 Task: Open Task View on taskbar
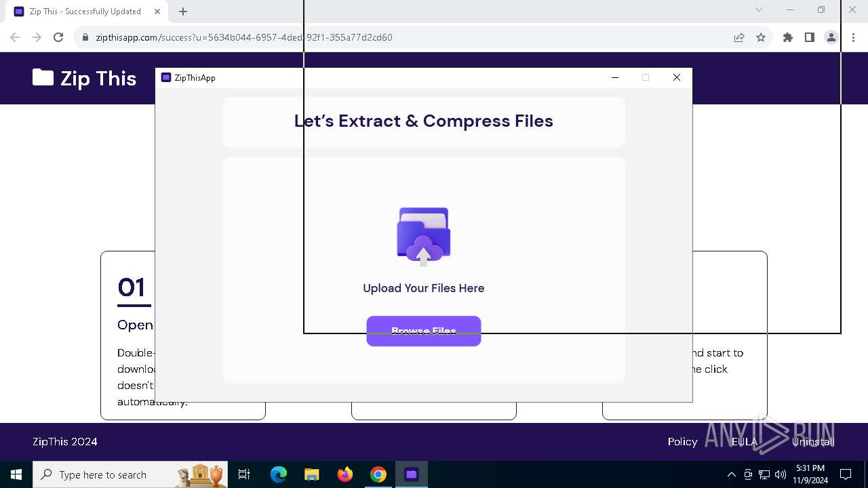[244, 474]
